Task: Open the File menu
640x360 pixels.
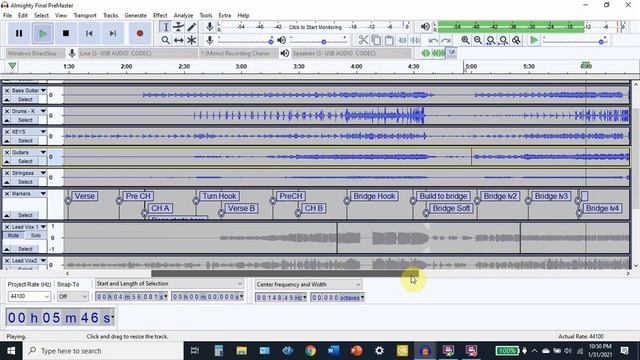Action: [7, 16]
